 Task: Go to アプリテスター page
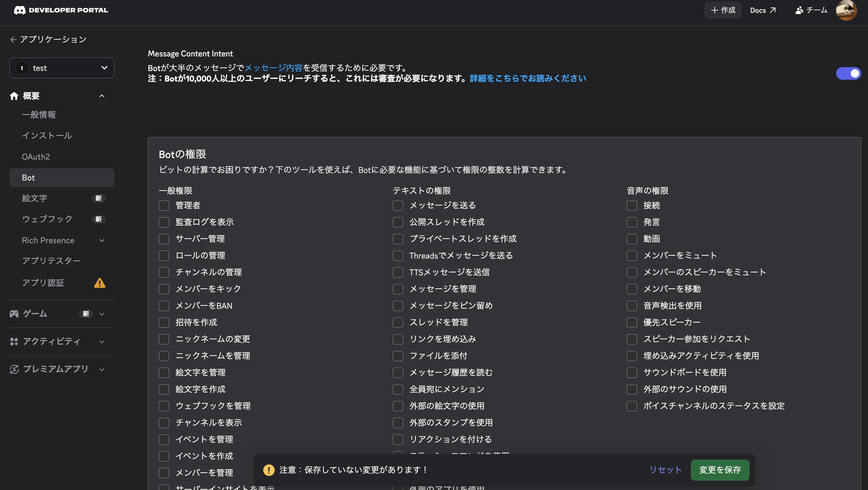pos(62,261)
